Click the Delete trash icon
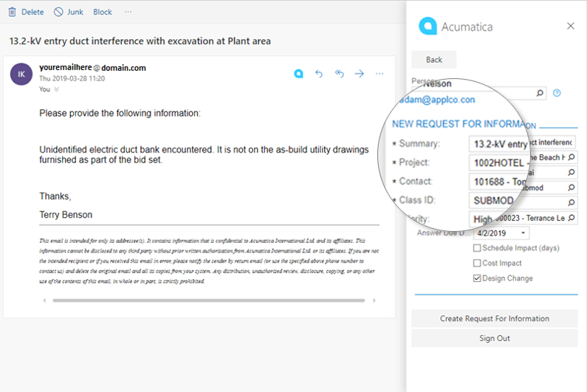Screen dimensions: 587x392 click(x=13, y=12)
